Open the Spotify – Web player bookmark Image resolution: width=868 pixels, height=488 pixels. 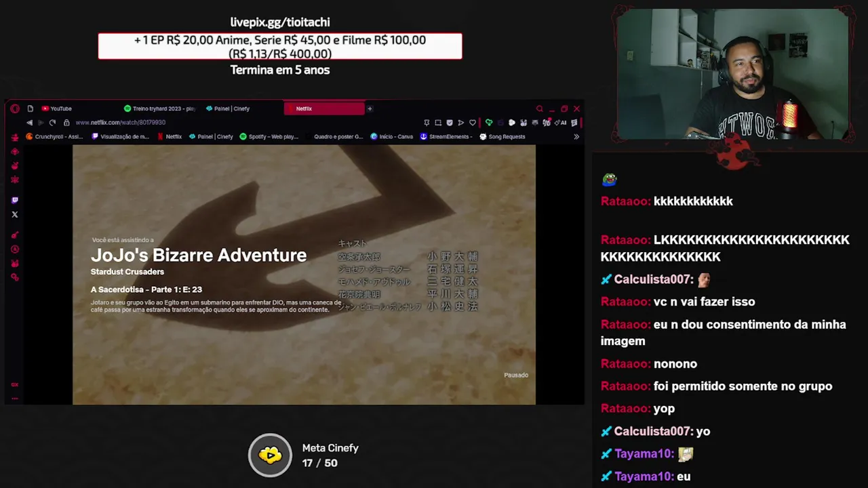(269, 136)
